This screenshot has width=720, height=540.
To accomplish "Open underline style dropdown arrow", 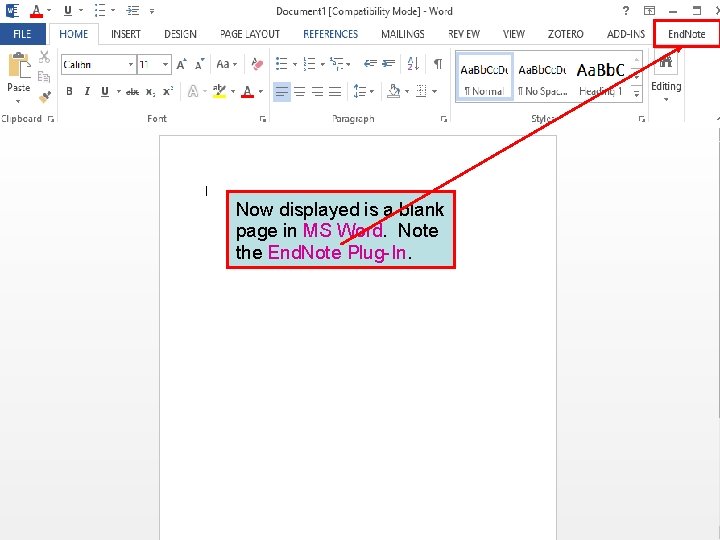I will click(x=118, y=92).
